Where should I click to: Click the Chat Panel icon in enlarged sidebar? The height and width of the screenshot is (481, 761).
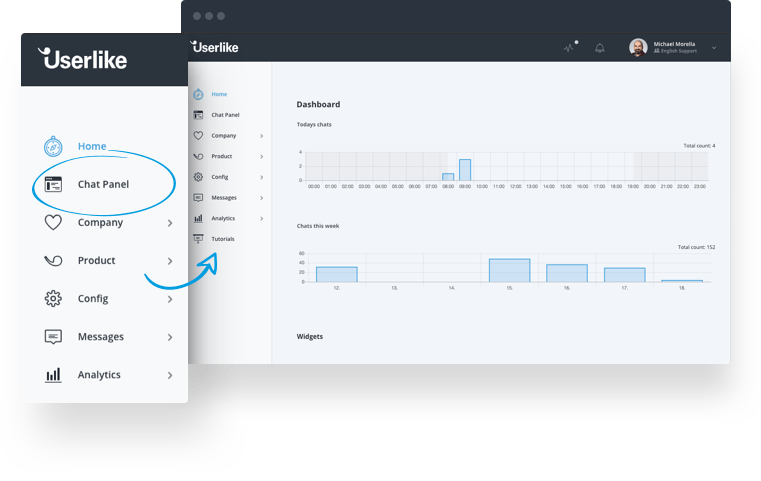point(53,184)
